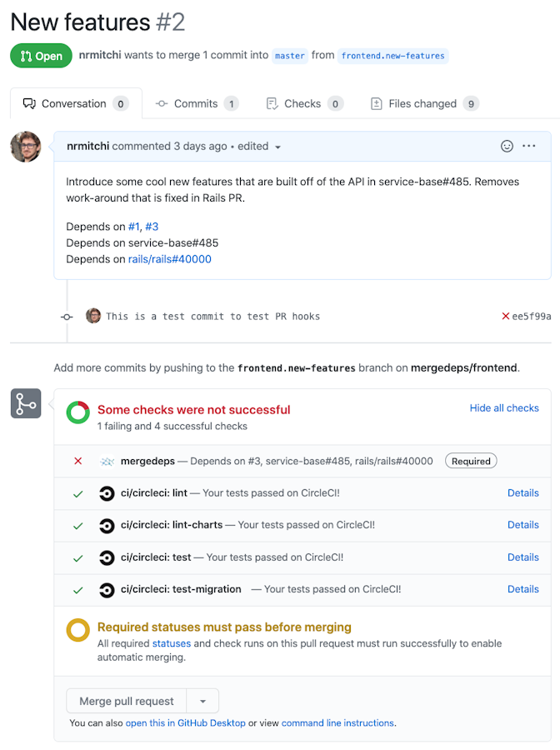The height and width of the screenshot is (750, 560).
Task: Expand the edited history dropdown arrow
Action: pos(277,147)
